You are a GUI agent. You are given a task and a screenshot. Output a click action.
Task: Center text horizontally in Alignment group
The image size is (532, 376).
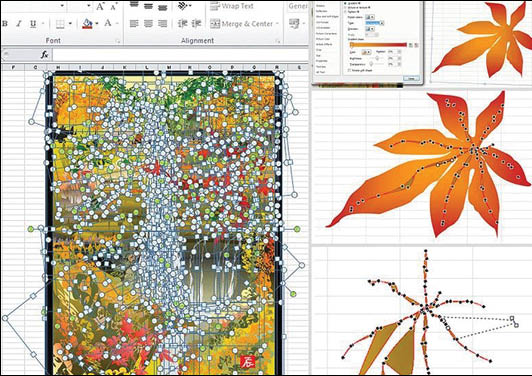(x=149, y=23)
